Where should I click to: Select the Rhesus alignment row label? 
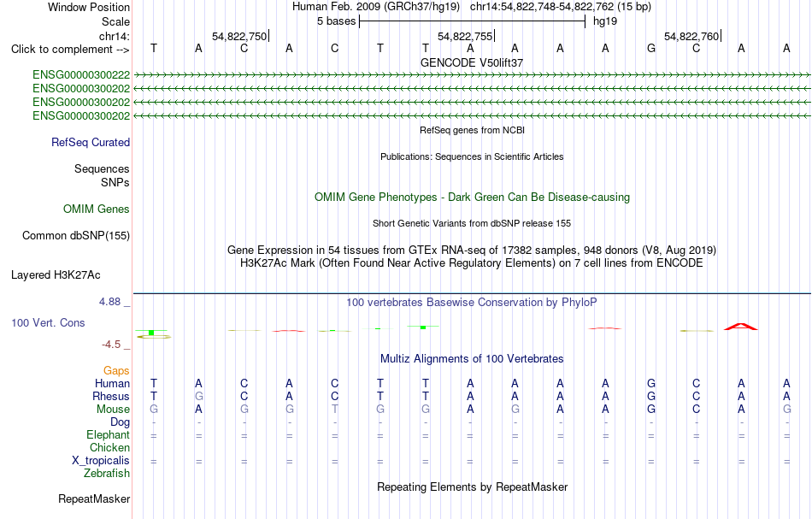(x=111, y=396)
